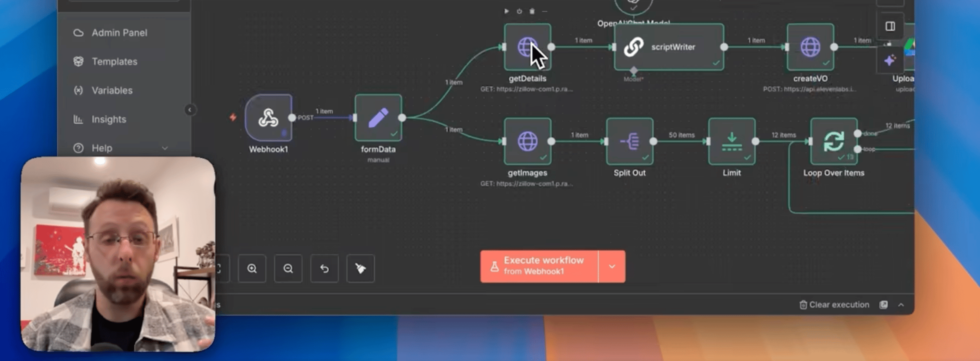The height and width of the screenshot is (361, 980).
Task: Open Templates in the sidebar
Action: (x=114, y=62)
